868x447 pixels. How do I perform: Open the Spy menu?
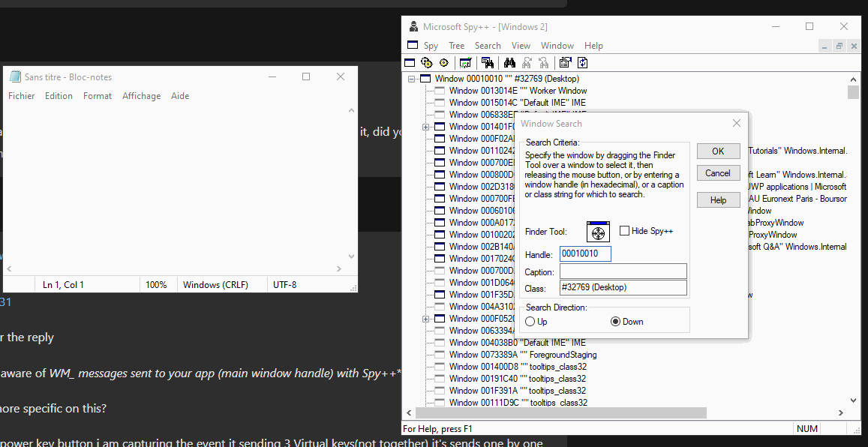click(431, 45)
